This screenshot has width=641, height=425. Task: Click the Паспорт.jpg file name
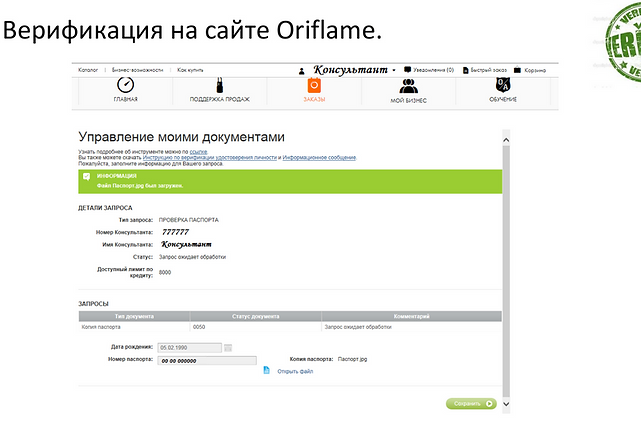[352, 359]
